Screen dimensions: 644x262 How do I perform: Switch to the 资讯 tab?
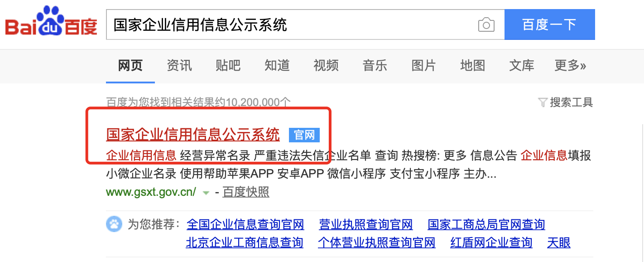pos(179,66)
